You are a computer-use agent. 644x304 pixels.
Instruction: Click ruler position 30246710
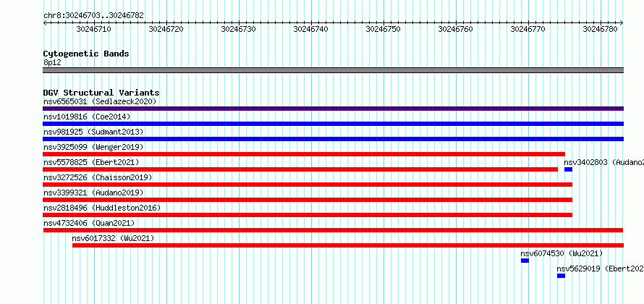click(93, 29)
